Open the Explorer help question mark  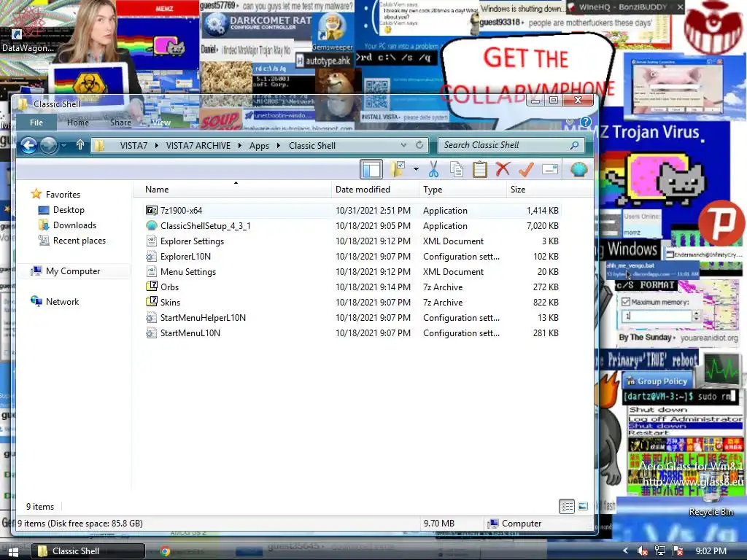(586, 122)
